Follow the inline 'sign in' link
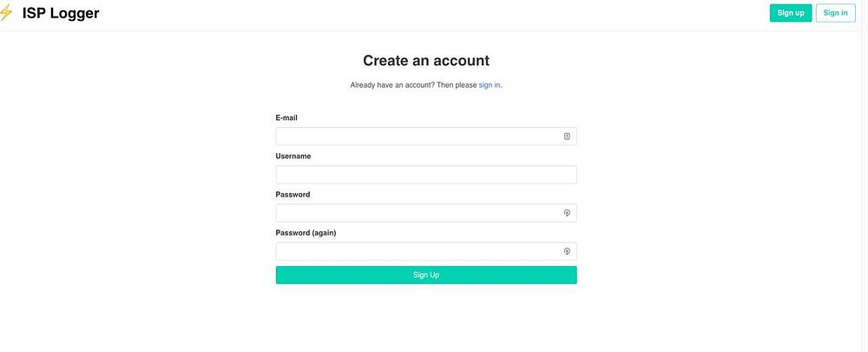Viewport: 868px width, 352px height. click(490, 85)
